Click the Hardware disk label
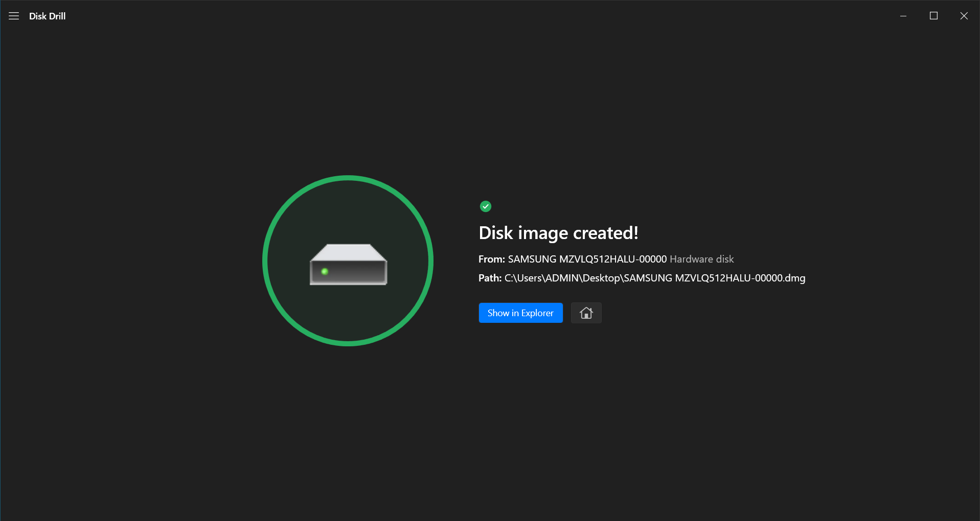 (701, 259)
